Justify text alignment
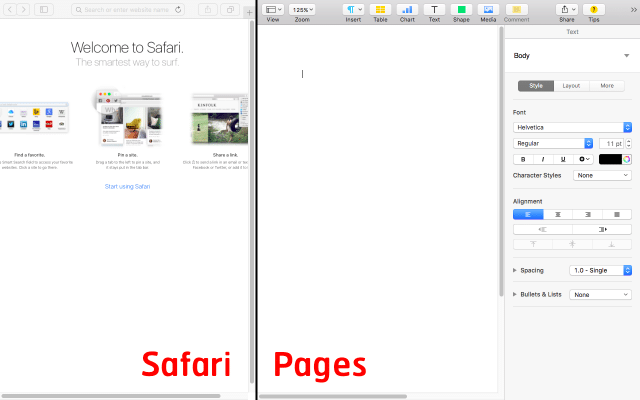Viewport: 640px width, 400px height. pos(617,214)
